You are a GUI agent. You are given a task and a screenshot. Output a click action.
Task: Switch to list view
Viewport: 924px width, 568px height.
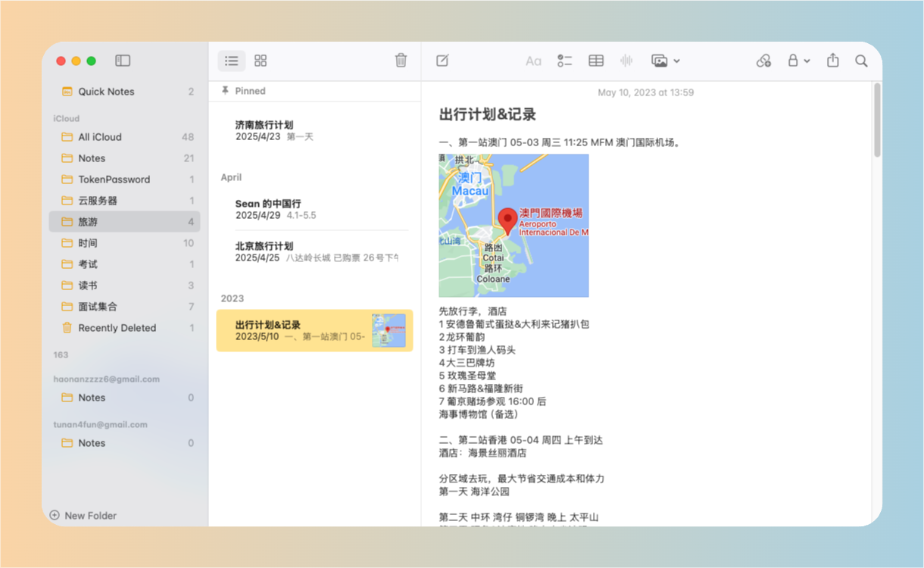point(232,61)
